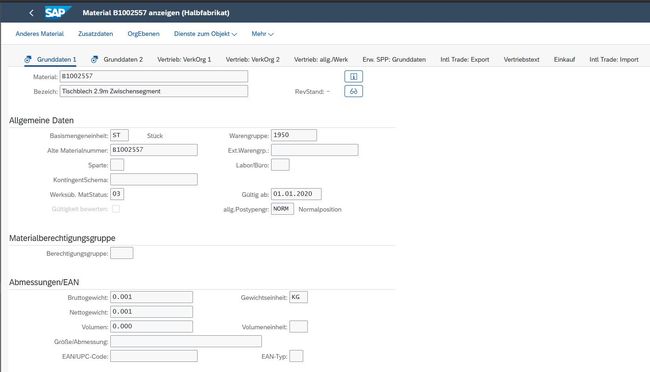The height and width of the screenshot is (372, 650).
Task: Select Intl Trade: Export tab
Action: (x=465, y=60)
